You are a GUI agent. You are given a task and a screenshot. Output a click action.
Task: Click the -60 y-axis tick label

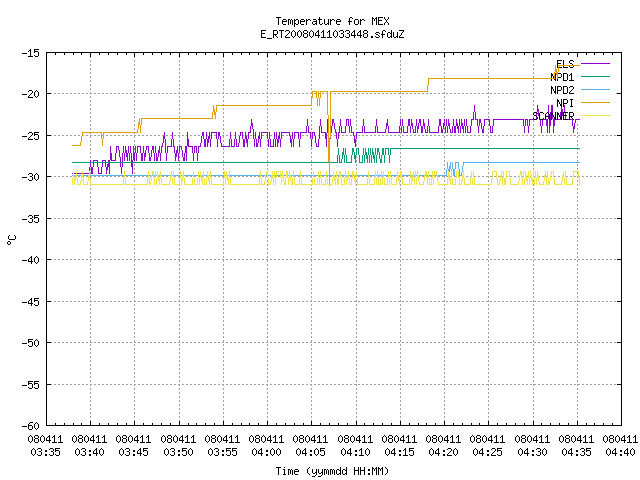(x=31, y=426)
